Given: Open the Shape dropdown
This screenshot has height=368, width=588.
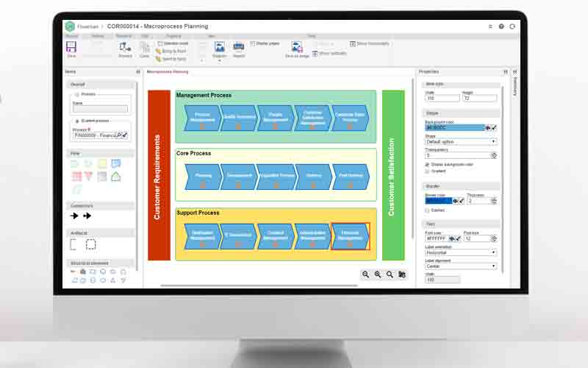Looking at the screenshot, I should coord(461,141).
